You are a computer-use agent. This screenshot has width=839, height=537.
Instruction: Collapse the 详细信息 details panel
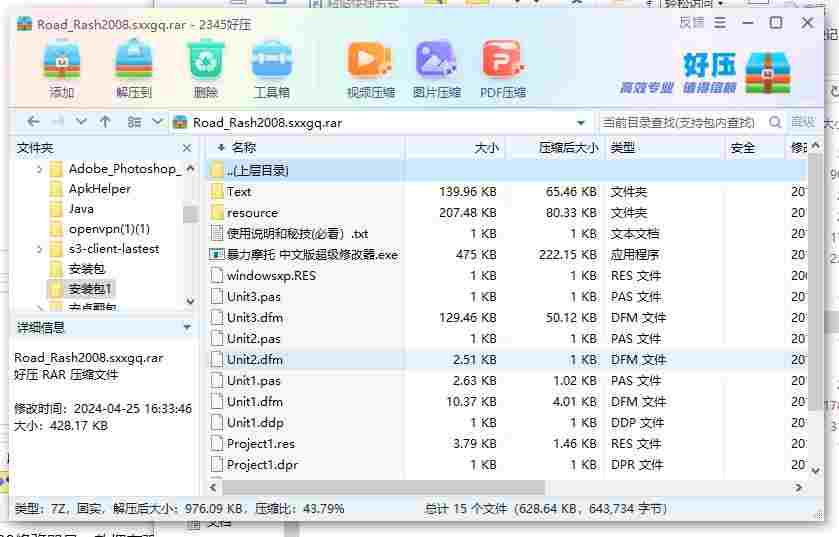(x=187, y=327)
